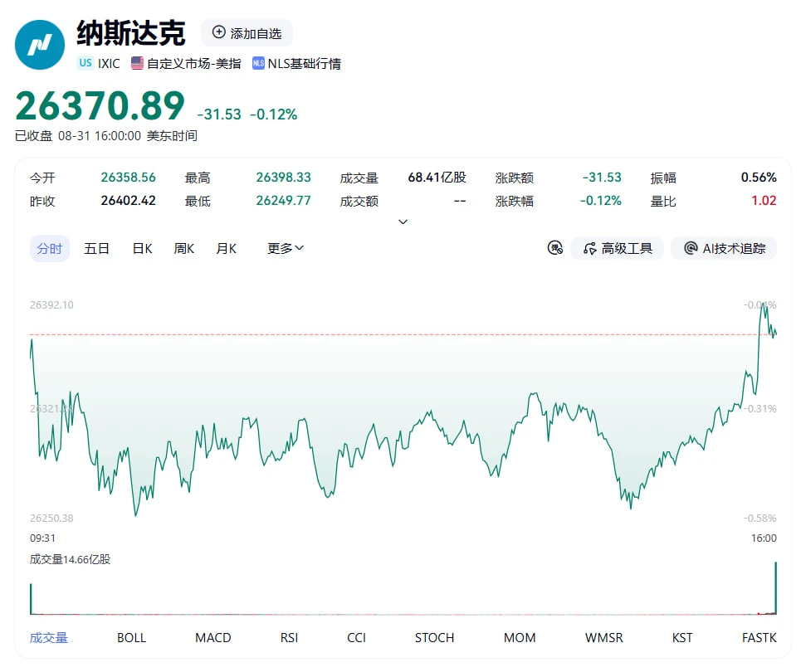The height and width of the screenshot is (672, 801).
Task: Select the STOCH indicator
Action: pyautogui.click(x=434, y=638)
